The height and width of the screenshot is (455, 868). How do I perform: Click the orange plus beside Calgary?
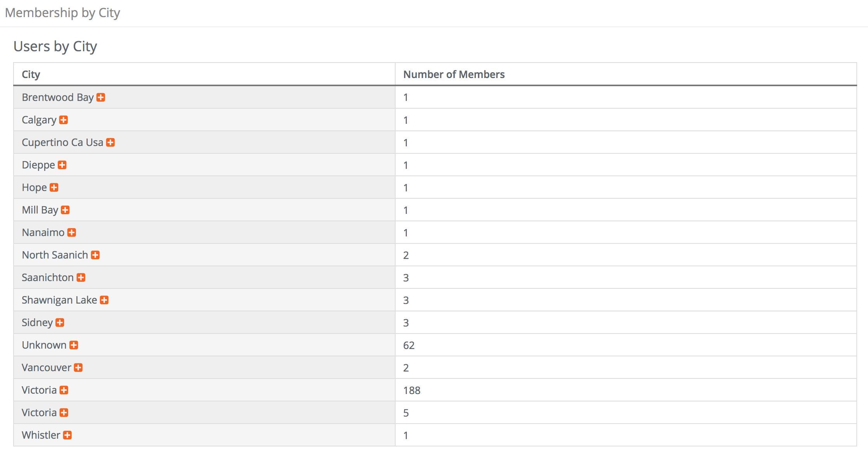point(64,120)
